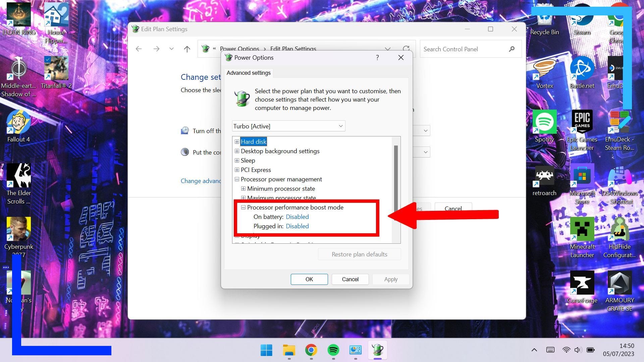Click the Search Control Panel field

465,49
